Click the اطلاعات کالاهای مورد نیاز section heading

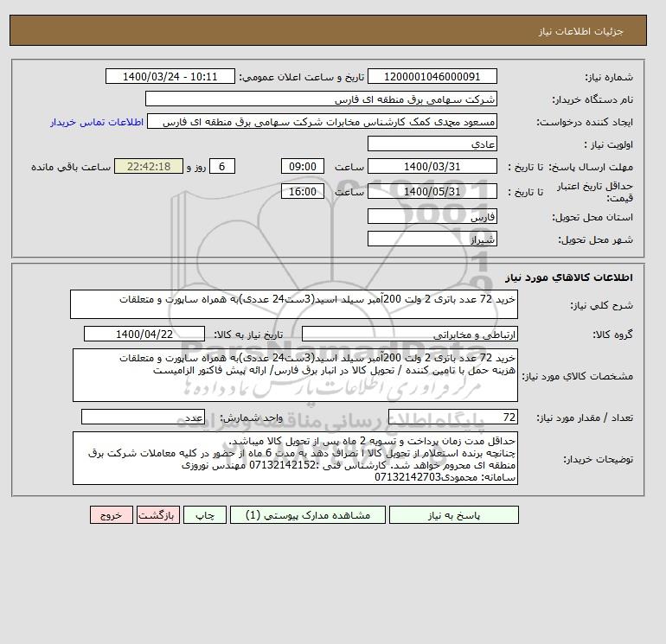tap(569, 277)
